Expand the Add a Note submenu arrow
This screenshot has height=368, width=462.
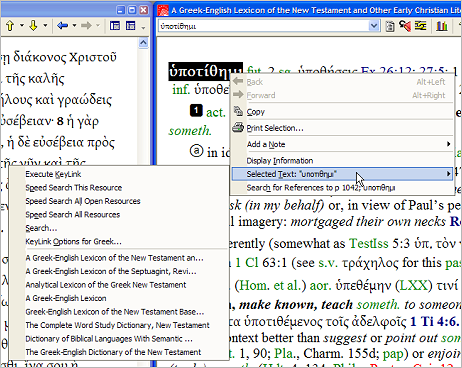coord(448,144)
